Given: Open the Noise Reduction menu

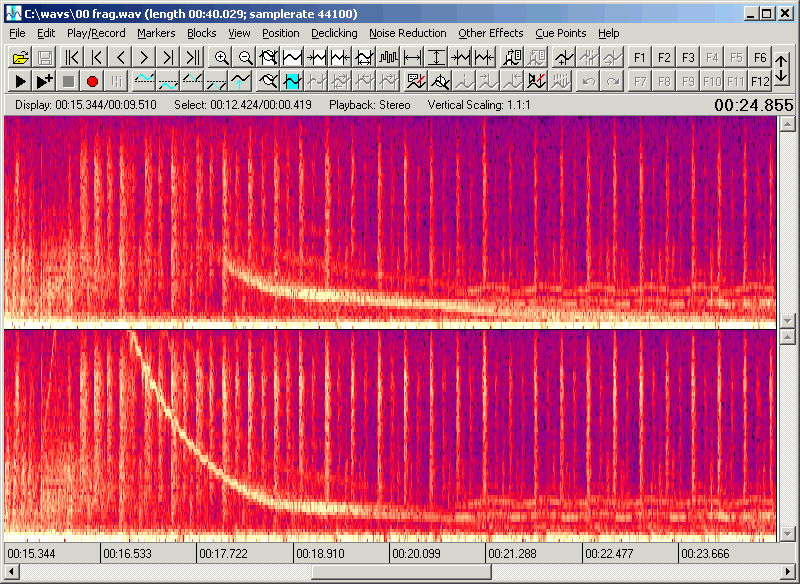Looking at the screenshot, I should (407, 33).
